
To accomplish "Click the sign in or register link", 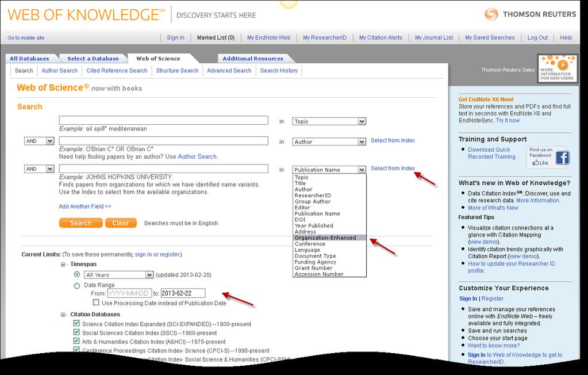I will tap(157, 254).
